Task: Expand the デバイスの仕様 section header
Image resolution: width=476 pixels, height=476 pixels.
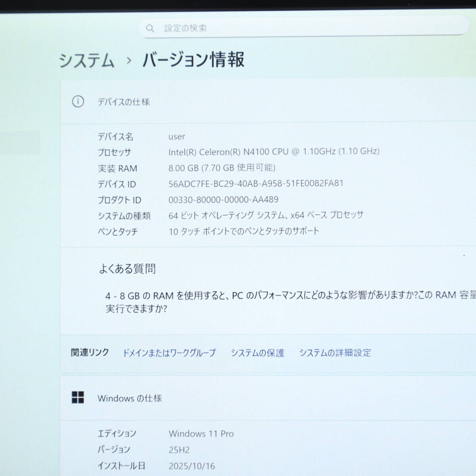Action: 268,102
